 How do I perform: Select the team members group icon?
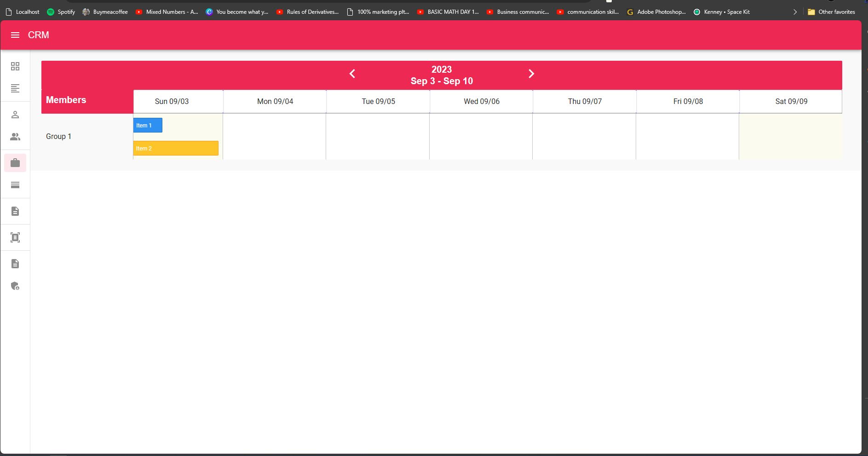click(15, 137)
